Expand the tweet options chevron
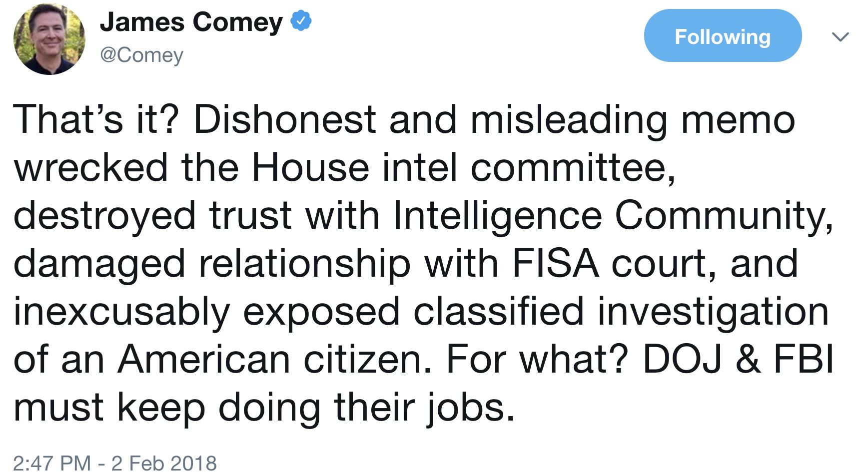The height and width of the screenshot is (475, 868). (840, 36)
